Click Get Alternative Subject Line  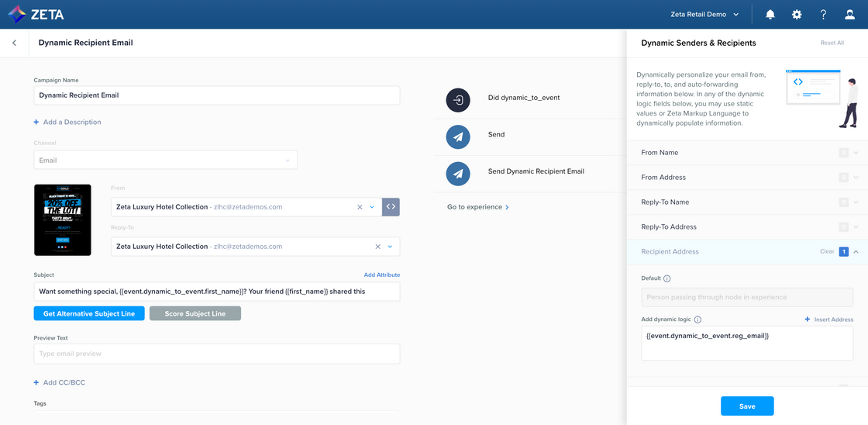coord(88,313)
